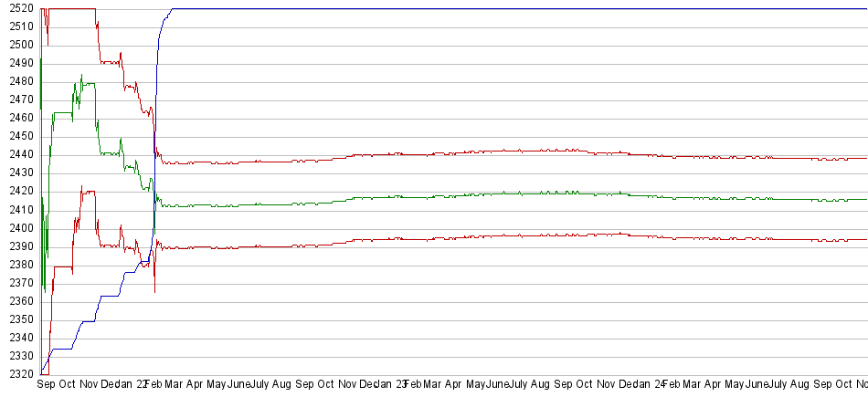The height and width of the screenshot is (397, 868).
Task: Click the upper red line near 2440
Action: pos(457,153)
